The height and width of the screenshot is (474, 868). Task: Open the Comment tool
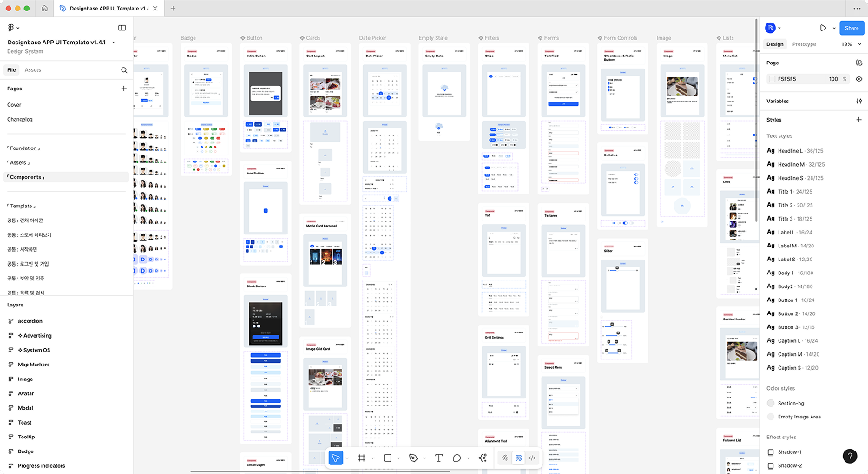457,458
